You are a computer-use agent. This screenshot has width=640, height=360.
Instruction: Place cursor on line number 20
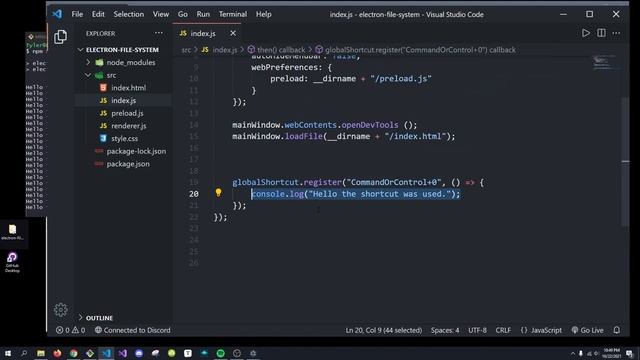[x=194, y=194]
